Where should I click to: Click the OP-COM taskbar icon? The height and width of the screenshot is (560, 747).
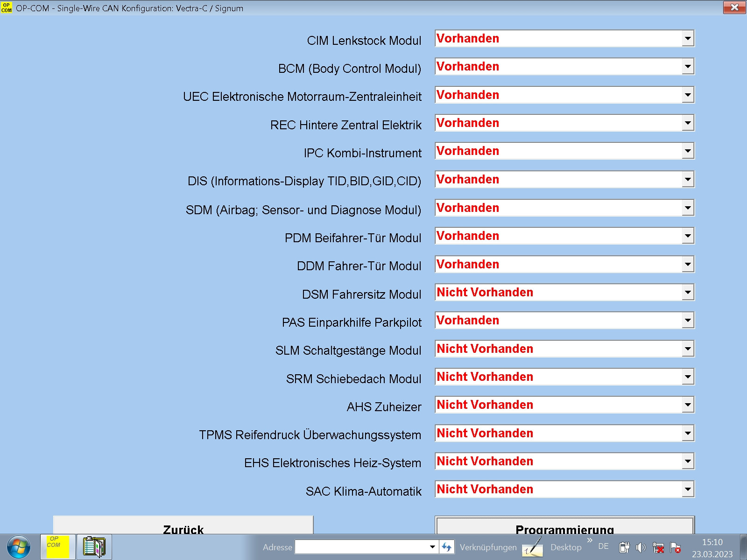pos(57,547)
